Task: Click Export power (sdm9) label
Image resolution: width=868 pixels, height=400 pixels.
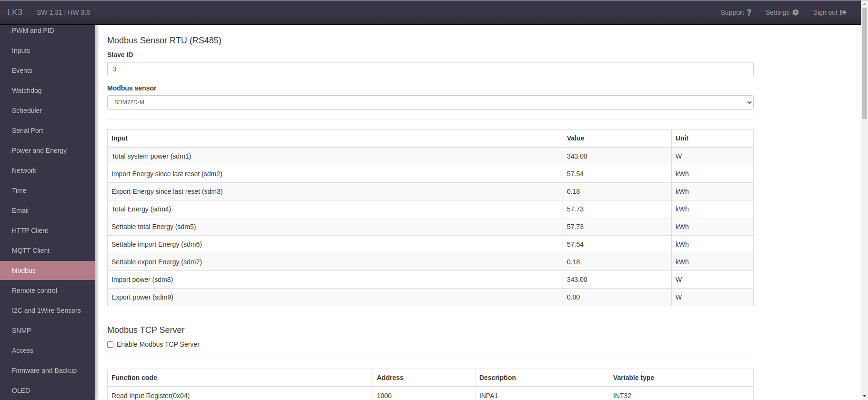Action: pyautogui.click(x=142, y=297)
